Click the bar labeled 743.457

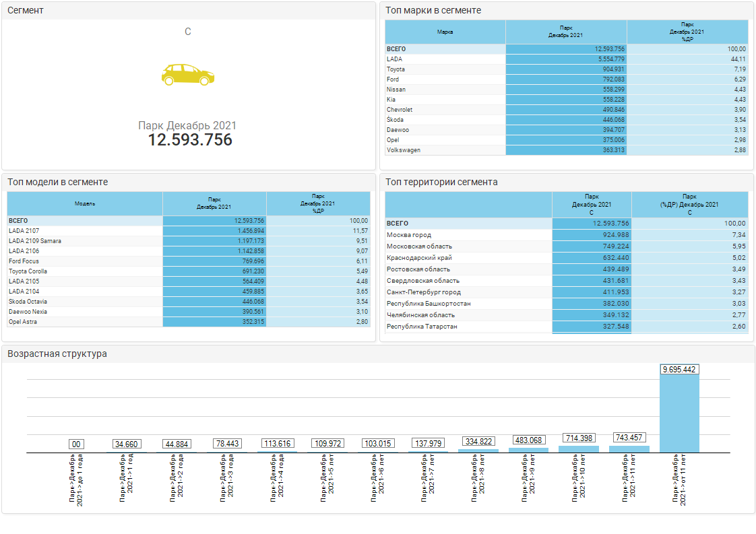[629, 448]
